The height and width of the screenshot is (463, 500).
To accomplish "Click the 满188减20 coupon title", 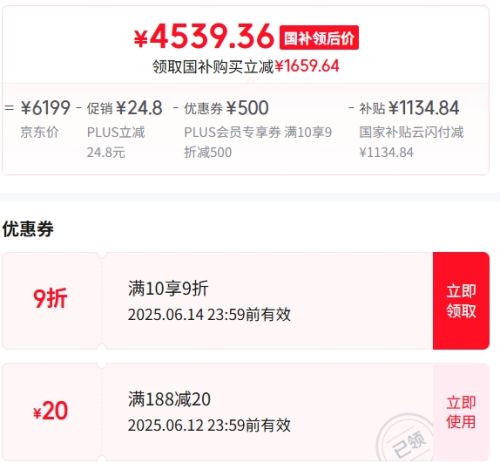I will [169, 399].
